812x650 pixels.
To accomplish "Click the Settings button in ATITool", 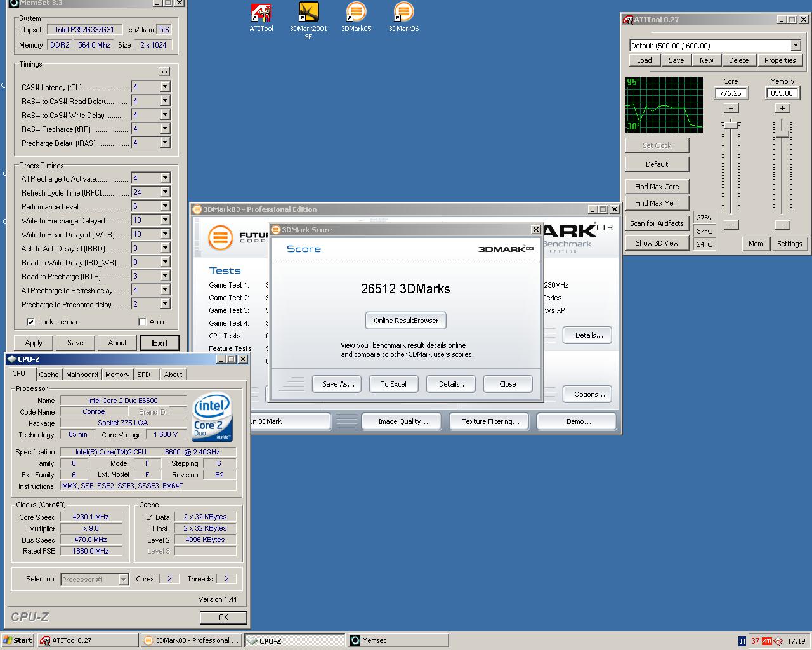I will tap(790, 244).
